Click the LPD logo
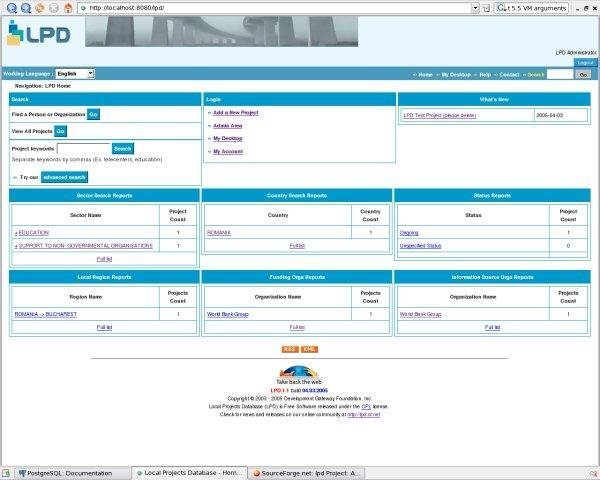 [x=38, y=33]
